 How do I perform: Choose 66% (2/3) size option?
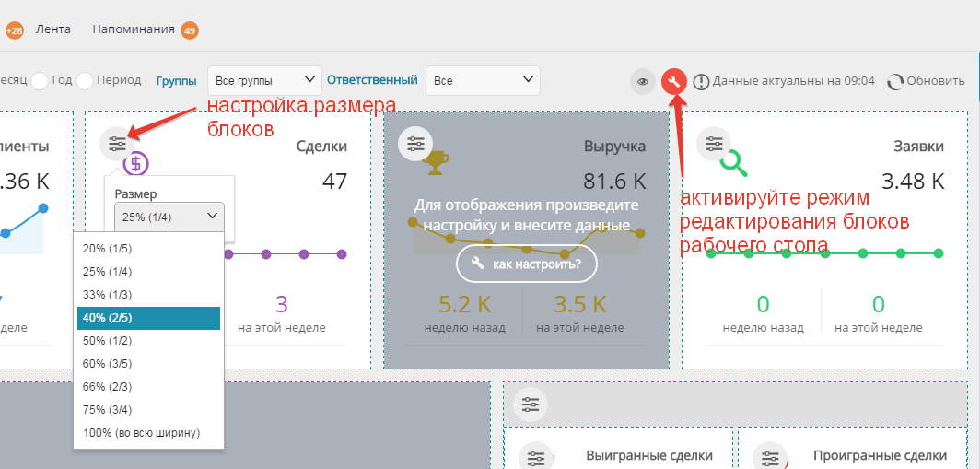click(x=149, y=387)
